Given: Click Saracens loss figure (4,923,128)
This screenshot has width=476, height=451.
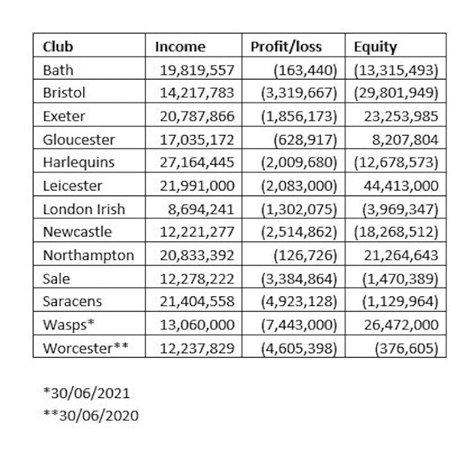Looking at the screenshot, I should pyautogui.click(x=300, y=301).
